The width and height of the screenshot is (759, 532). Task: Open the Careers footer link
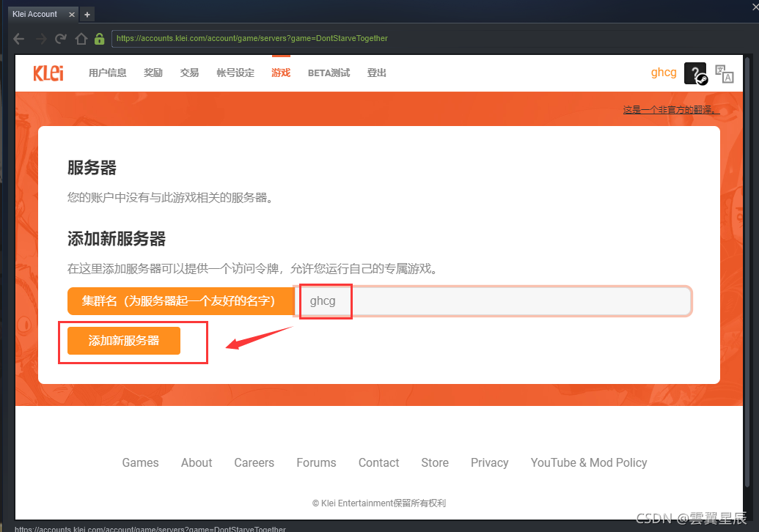point(254,463)
